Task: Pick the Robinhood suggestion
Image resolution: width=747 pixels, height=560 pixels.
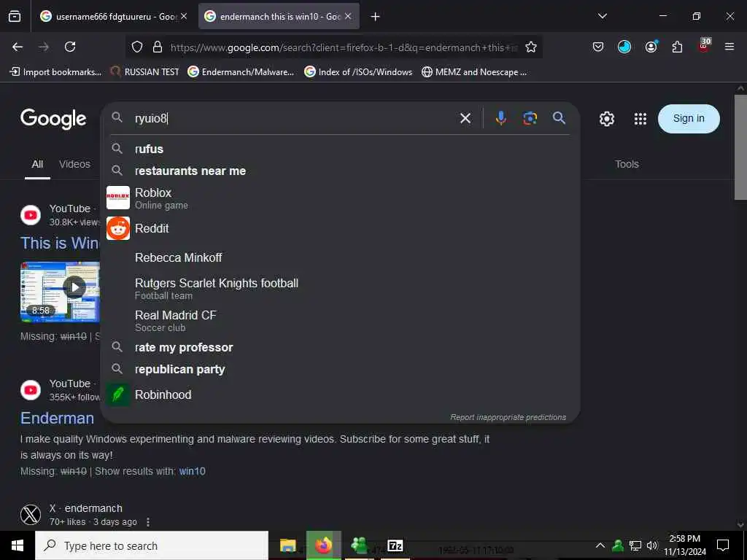Action: click(340, 394)
